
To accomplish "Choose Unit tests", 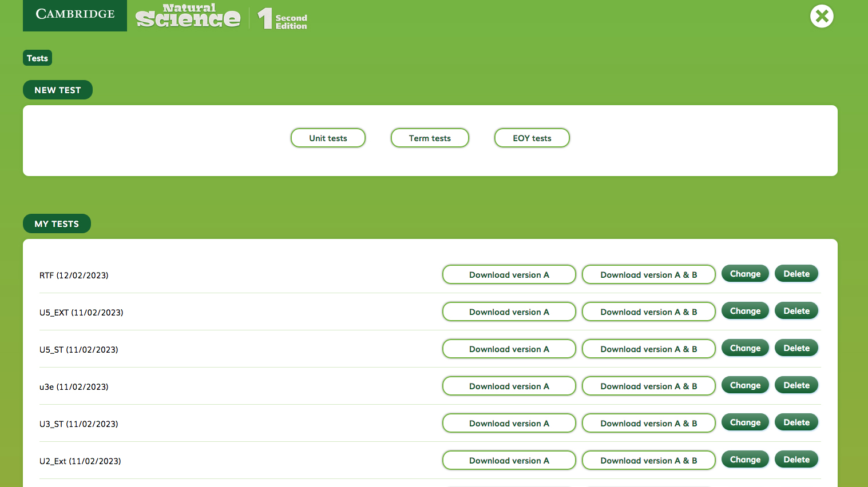I will coord(328,138).
